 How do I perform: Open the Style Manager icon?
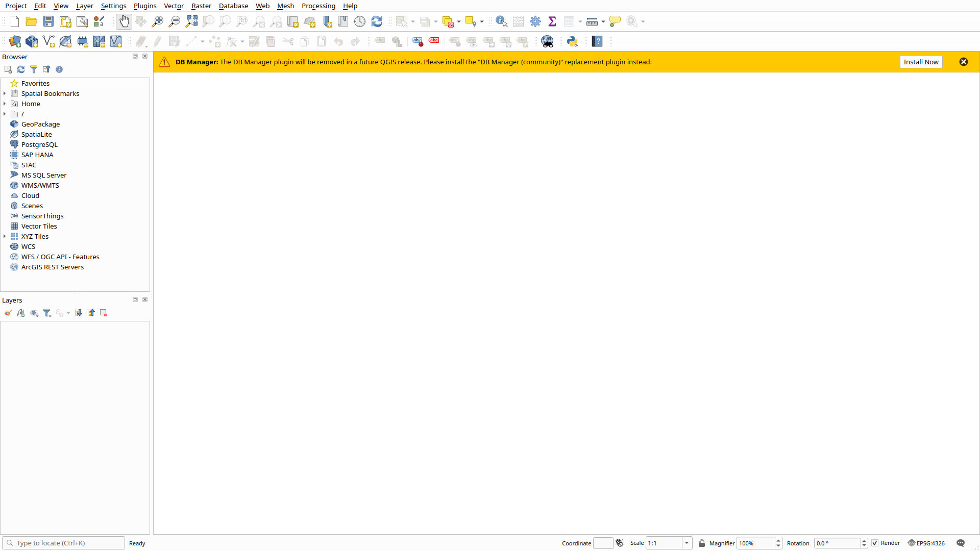pyautogui.click(x=99, y=21)
